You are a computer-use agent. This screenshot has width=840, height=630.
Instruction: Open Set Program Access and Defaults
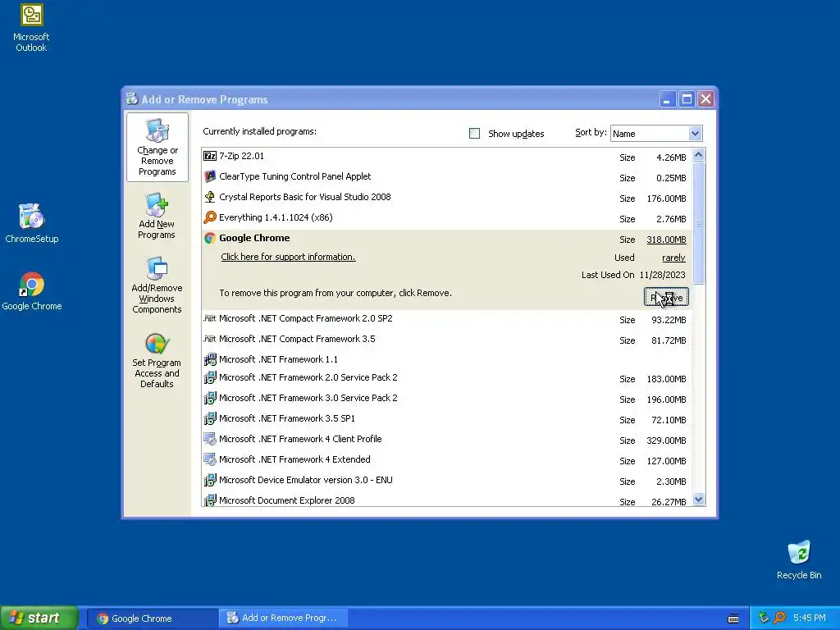pos(157,361)
